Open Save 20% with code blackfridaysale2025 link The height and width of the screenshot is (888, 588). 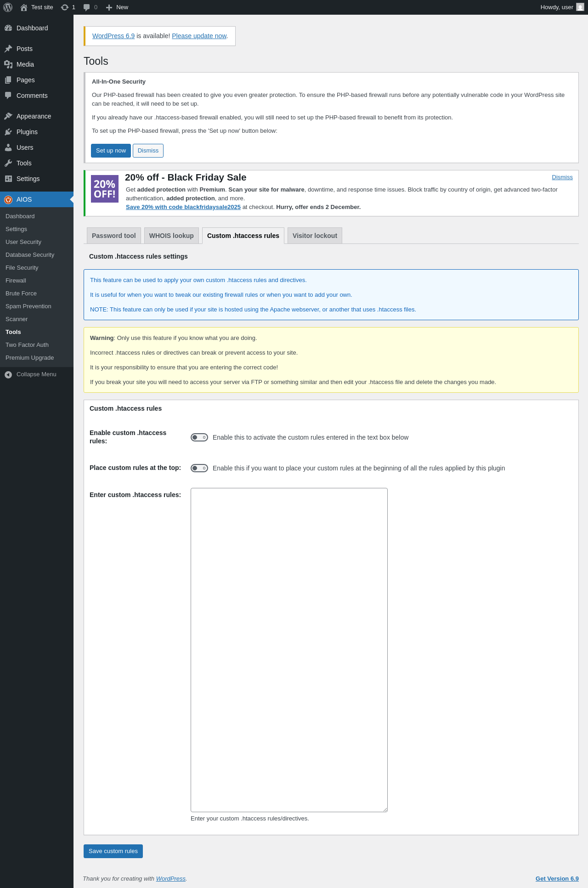point(183,207)
